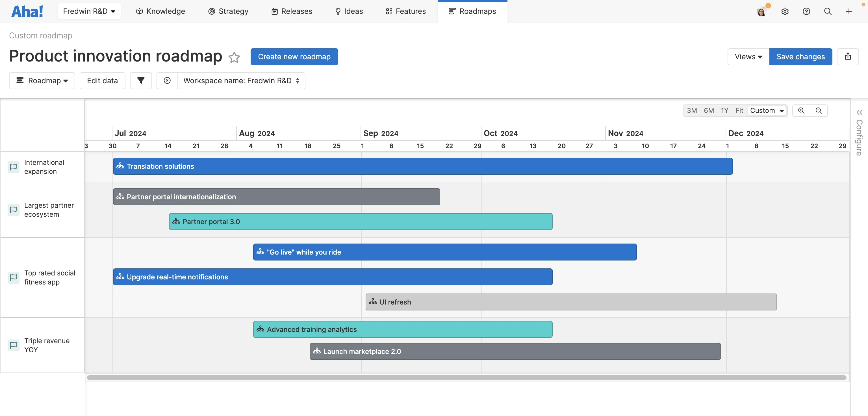Zoom in on the timeline
Screen dimensions: 868x416
click(x=801, y=110)
